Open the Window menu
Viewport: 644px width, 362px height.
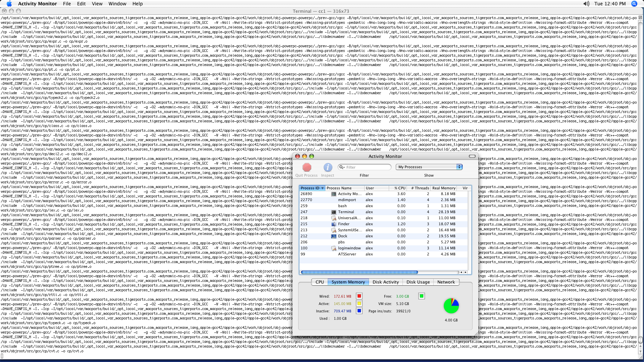pos(117,4)
